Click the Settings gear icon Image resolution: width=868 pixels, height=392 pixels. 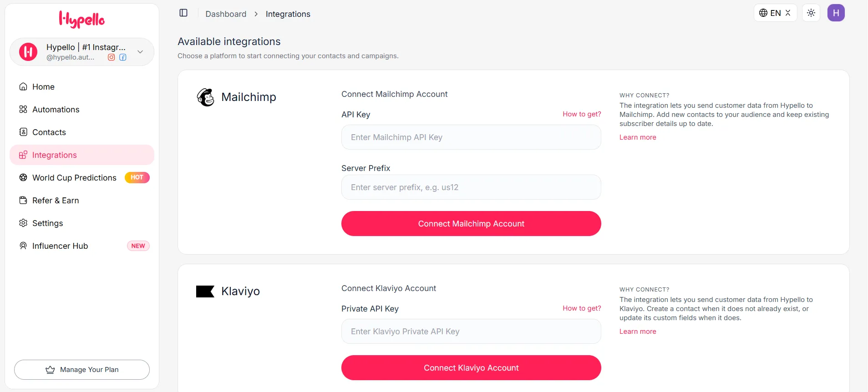[x=23, y=223]
